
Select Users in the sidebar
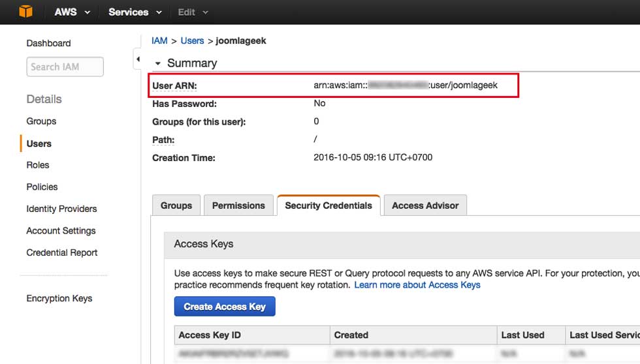(39, 144)
